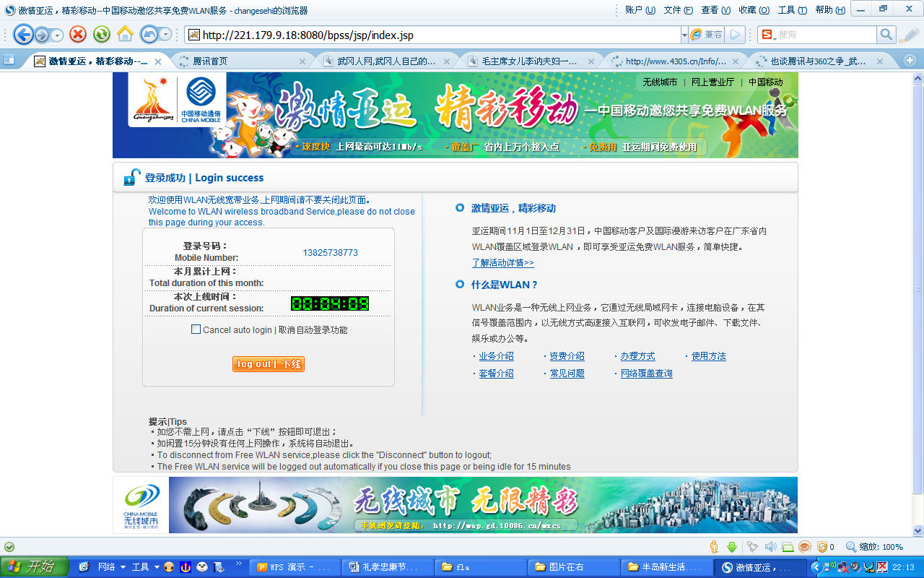Open the 了解活动详情>> link

pyautogui.click(x=503, y=263)
